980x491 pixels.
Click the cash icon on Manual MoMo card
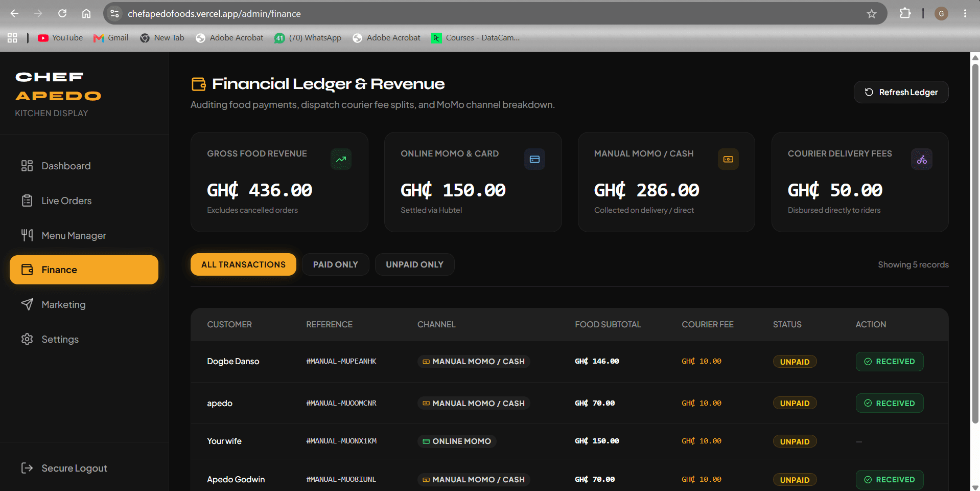pos(728,159)
